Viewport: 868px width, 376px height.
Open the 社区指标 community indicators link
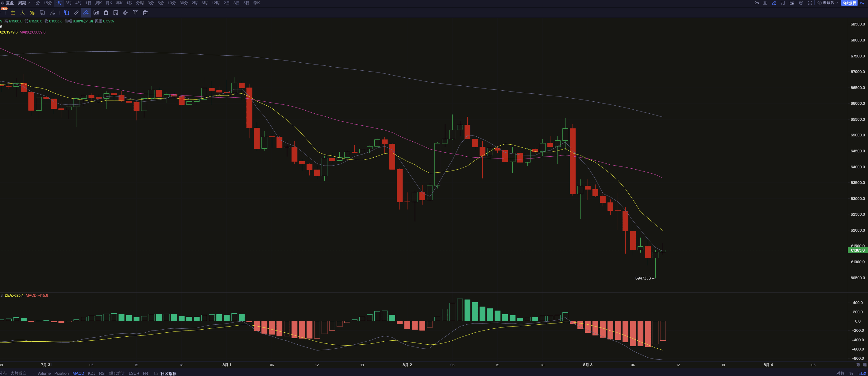168,373
